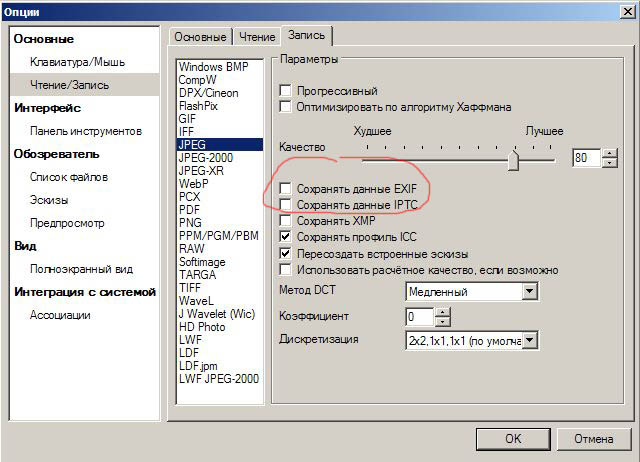Click the Коэффициент input field

pyautogui.click(x=420, y=317)
